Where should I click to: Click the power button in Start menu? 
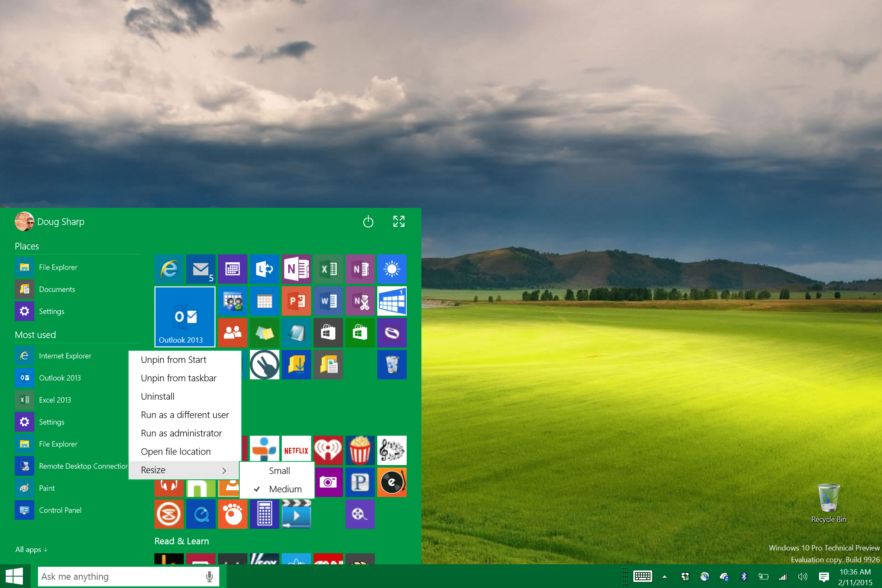[368, 222]
